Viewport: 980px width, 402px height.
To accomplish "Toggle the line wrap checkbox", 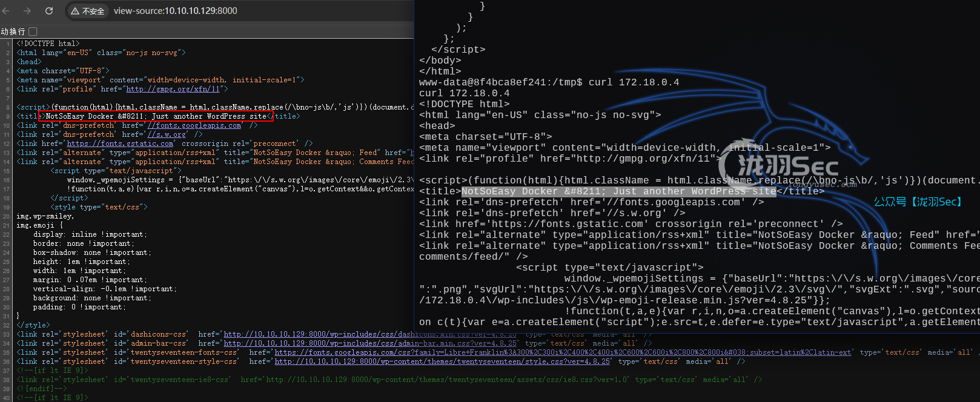I will (x=33, y=31).
